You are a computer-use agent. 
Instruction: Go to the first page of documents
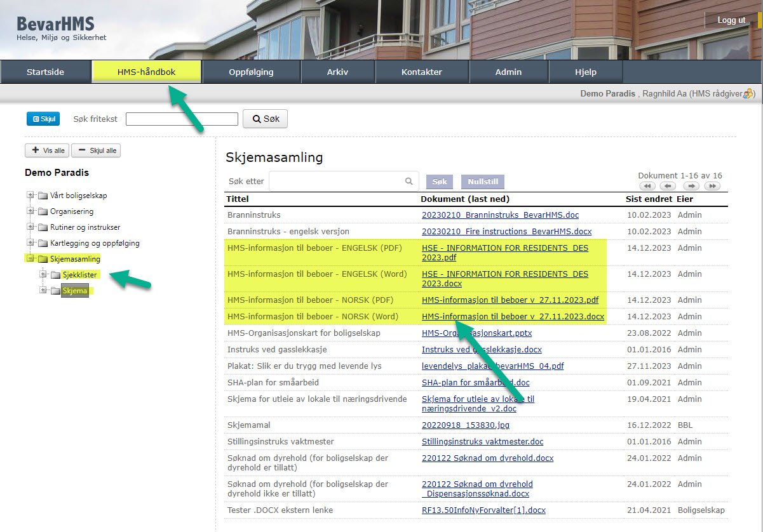(x=647, y=186)
